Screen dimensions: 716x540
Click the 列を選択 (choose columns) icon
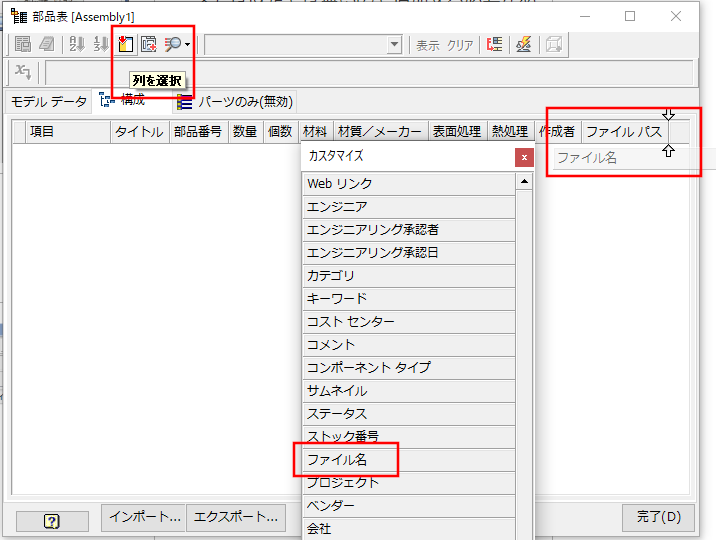pyautogui.click(x=126, y=44)
